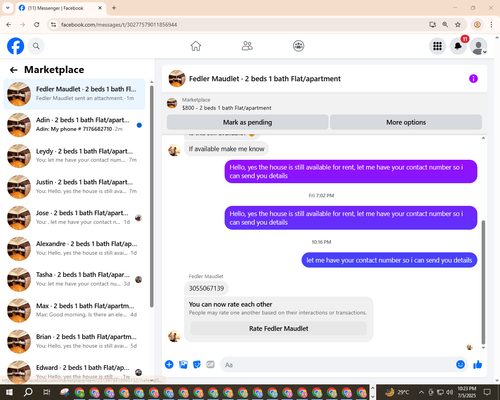Click 'If available make me know' message
The width and height of the screenshot is (500, 400).
226,149
